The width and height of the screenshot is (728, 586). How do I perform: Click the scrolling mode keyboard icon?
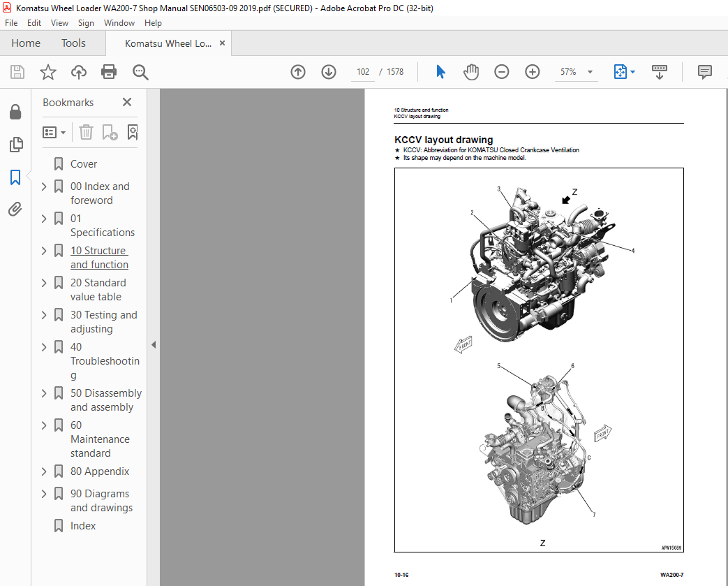[x=660, y=72]
